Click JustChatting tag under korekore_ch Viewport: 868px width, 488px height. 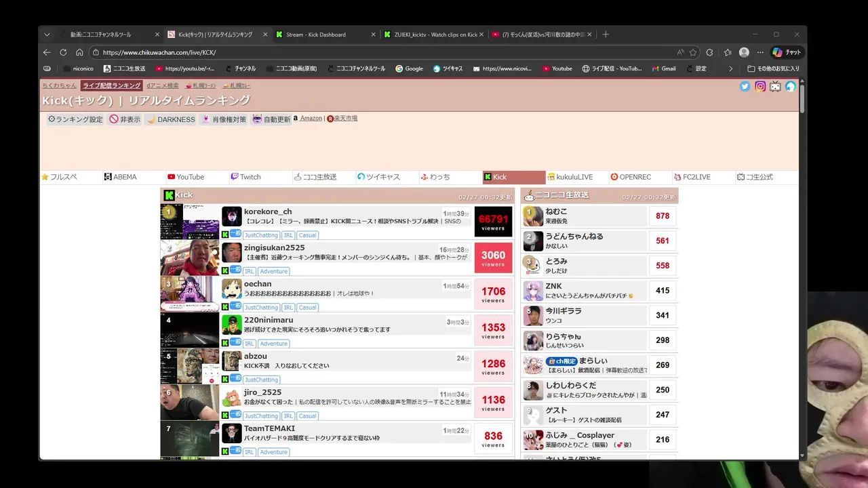[261, 235]
